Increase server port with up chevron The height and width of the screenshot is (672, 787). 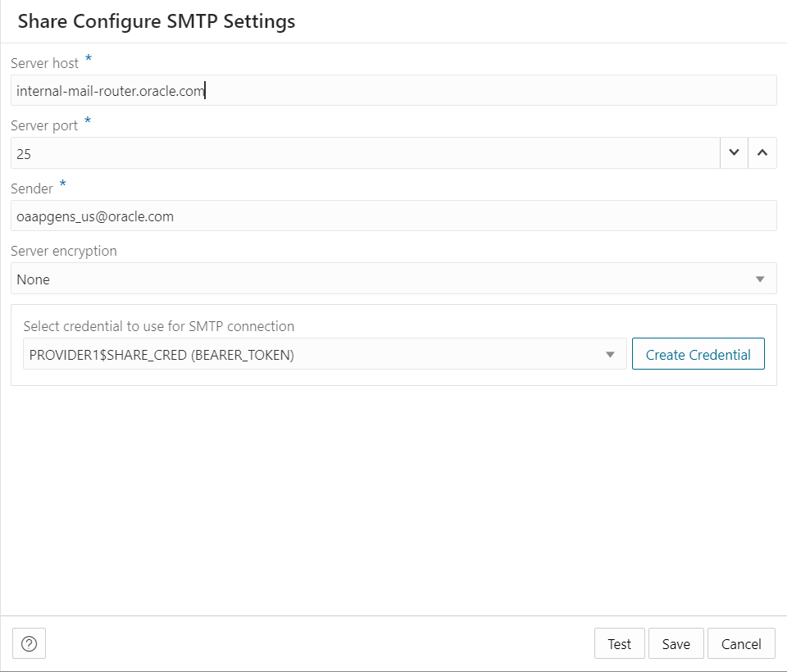(x=762, y=153)
